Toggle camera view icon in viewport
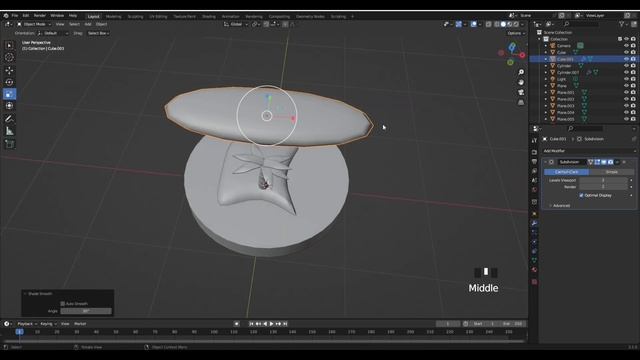Screen dimensions: 640x360 point(521,93)
